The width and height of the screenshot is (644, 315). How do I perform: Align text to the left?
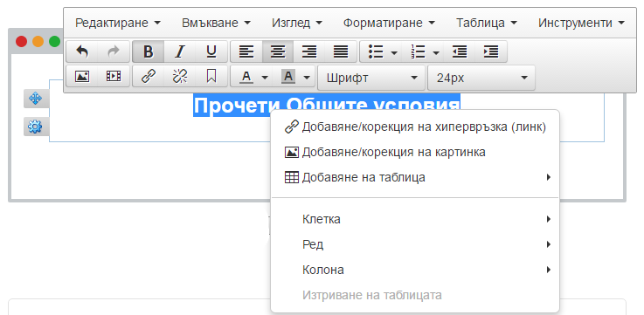[x=246, y=51]
